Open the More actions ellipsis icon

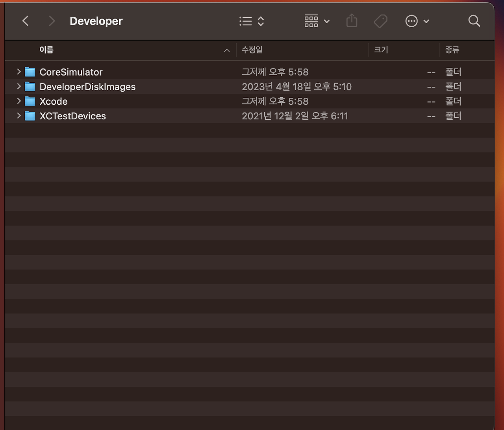[x=411, y=21]
